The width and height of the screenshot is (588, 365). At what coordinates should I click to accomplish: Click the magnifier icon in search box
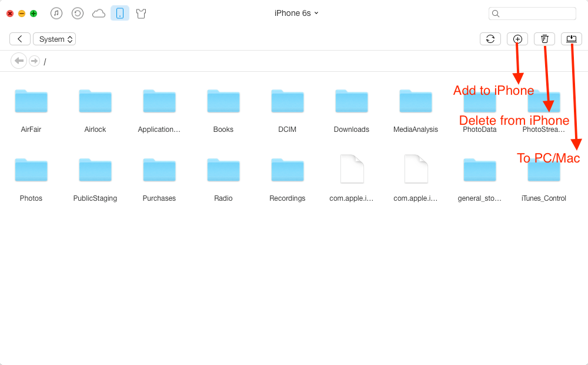pyautogui.click(x=495, y=14)
